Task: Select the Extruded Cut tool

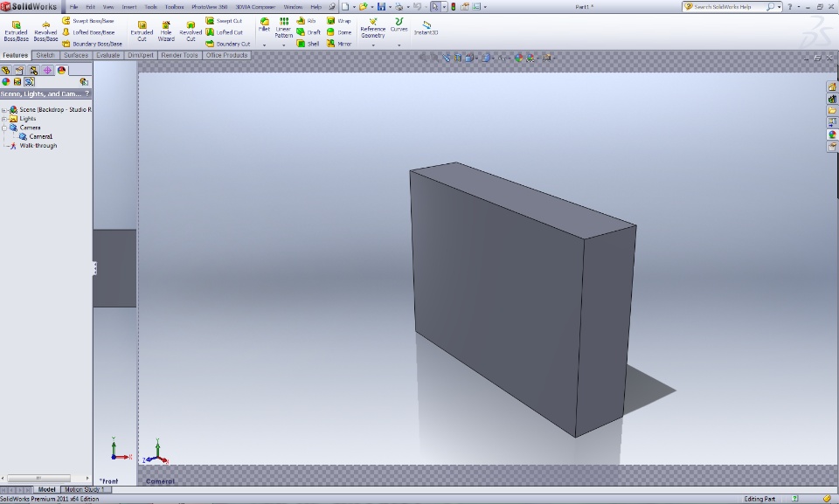Action: tap(142, 31)
